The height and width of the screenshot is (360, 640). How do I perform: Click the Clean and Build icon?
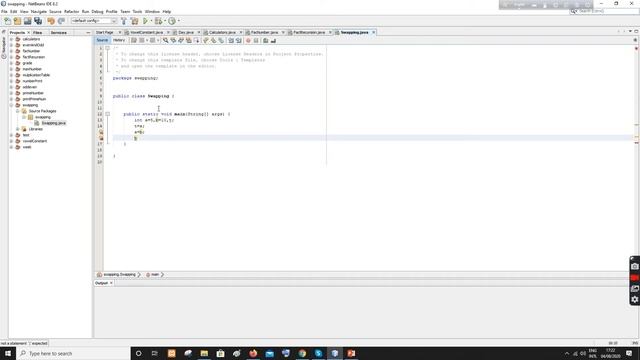click(134, 21)
